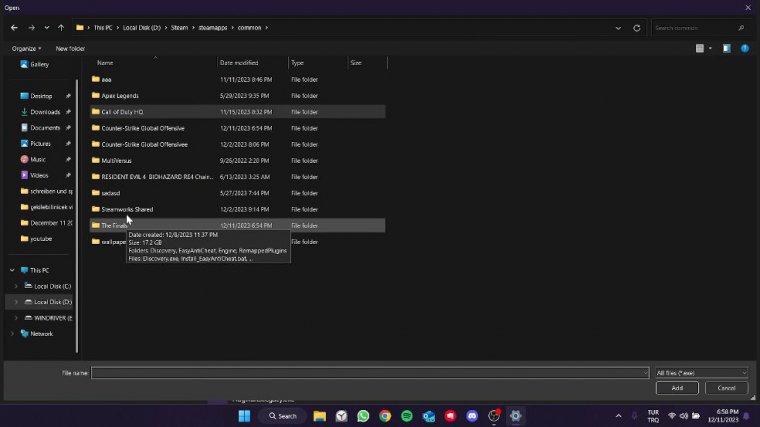The image size is (760, 427).
Task: Open the recent locations dropdown arrow
Action: pos(46,27)
